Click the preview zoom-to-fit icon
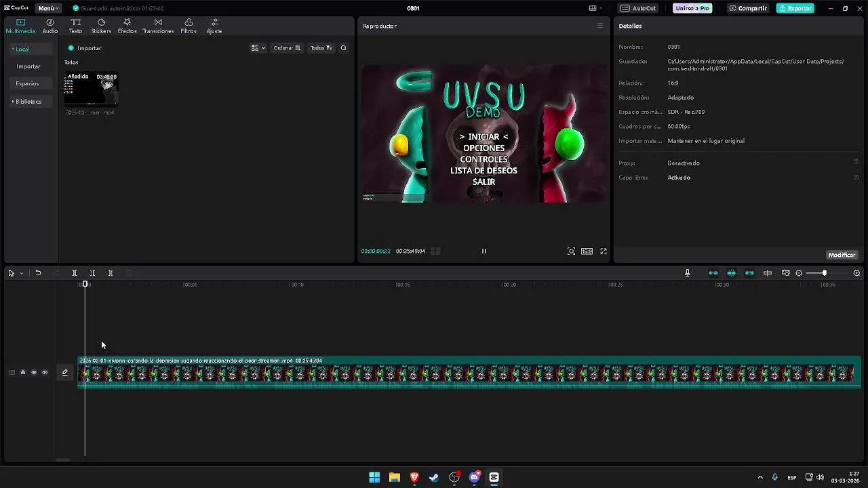The height and width of the screenshot is (488, 868). 571,251
